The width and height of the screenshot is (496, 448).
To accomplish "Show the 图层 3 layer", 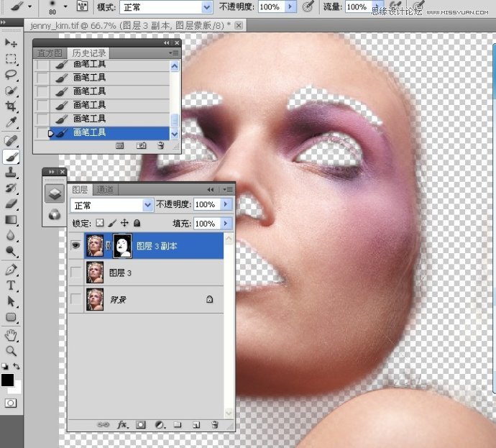I will coord(75,273).
